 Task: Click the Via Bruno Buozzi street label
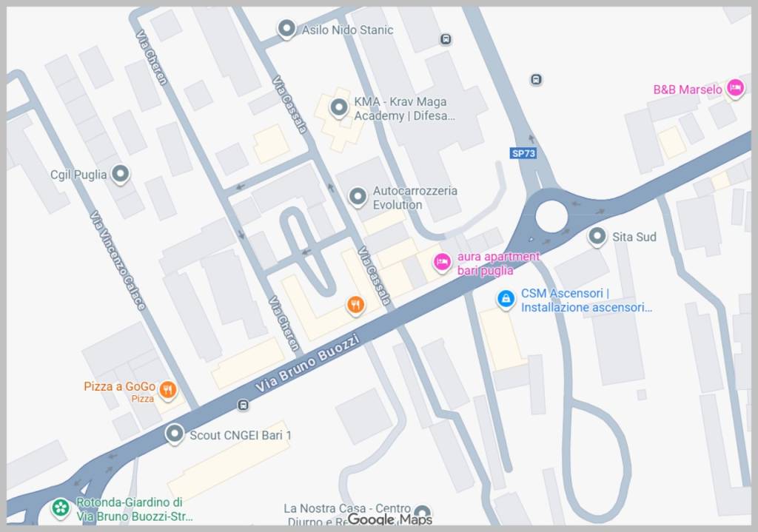pyautogui.click(x=307, y=363)
